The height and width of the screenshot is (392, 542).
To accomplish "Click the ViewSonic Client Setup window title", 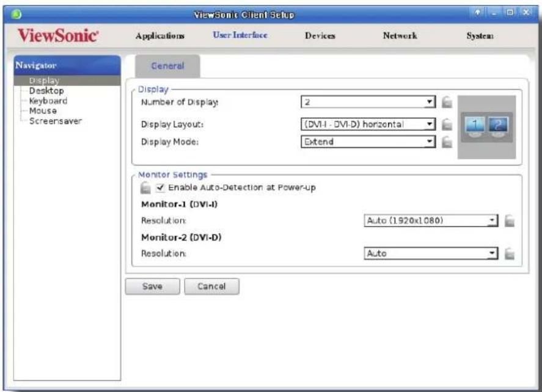I will (x=244, y=15).
